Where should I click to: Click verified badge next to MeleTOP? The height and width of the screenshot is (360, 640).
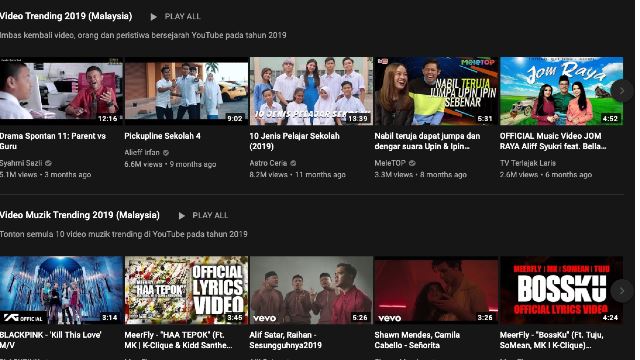tap(412, 163)
